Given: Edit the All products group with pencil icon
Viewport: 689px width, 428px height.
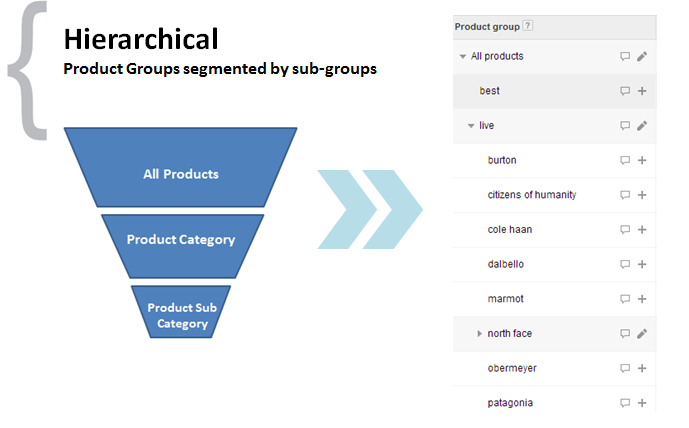Looking at the screenshot, I should coord(642,56).
